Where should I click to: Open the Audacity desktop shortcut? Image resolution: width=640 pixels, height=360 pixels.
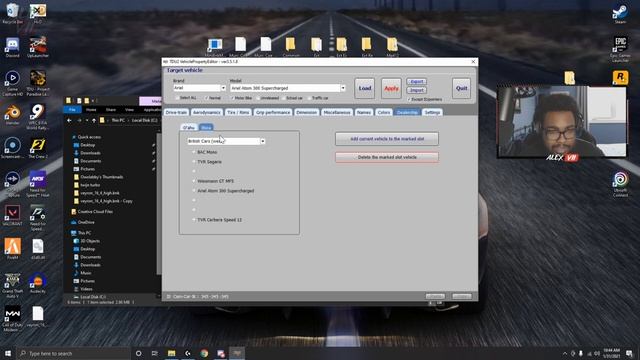pos(38,282)
